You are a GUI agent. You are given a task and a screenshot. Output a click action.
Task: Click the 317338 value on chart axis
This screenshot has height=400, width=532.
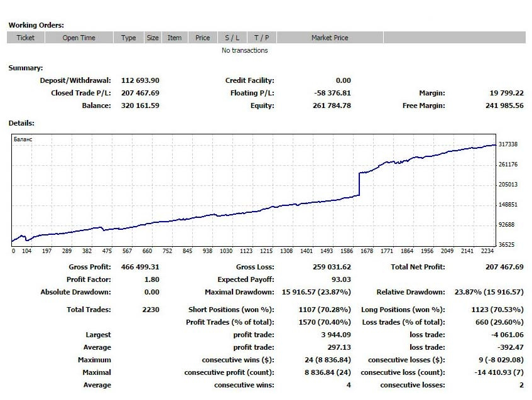point(508,144)
